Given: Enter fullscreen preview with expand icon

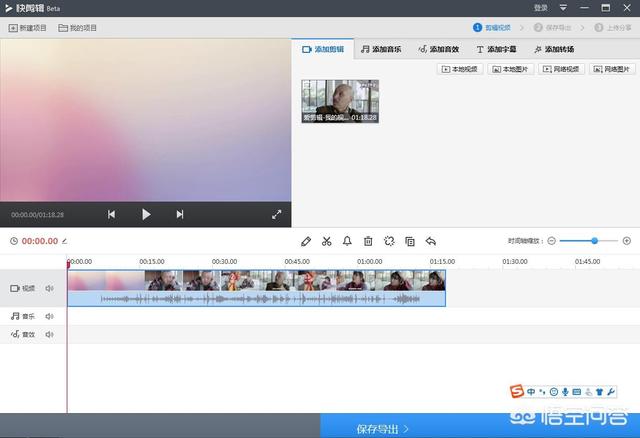Looking at the screenshot, I should click(x=277, y=214).
